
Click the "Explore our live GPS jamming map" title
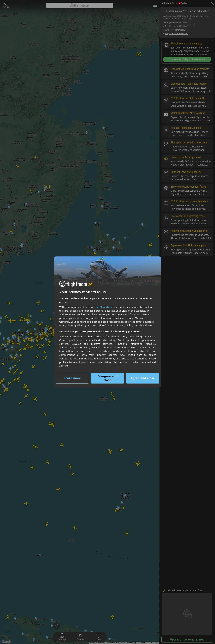189,245
